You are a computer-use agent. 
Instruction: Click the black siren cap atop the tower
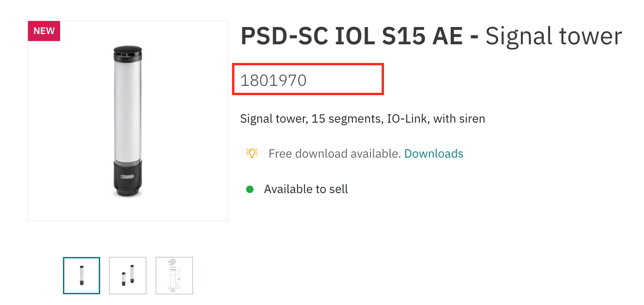pos(127,53)
